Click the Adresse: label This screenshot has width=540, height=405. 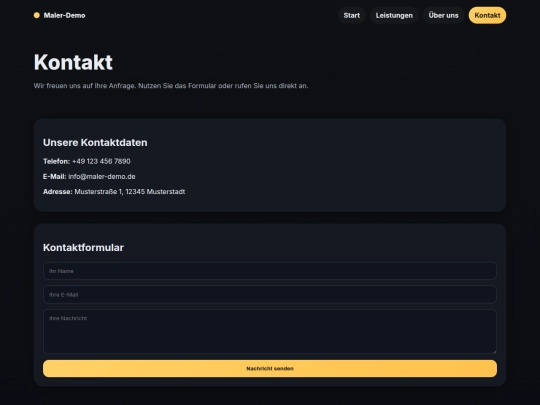tap(58, 191)
